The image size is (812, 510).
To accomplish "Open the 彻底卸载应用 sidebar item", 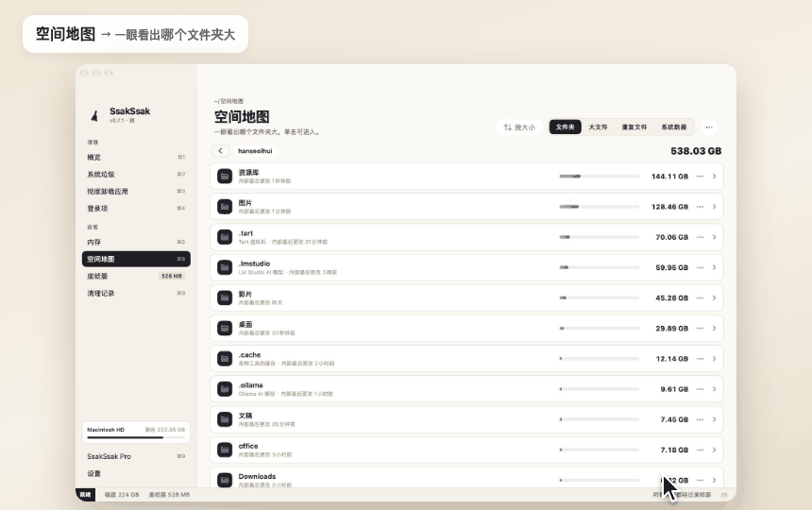I will (136, 192).
